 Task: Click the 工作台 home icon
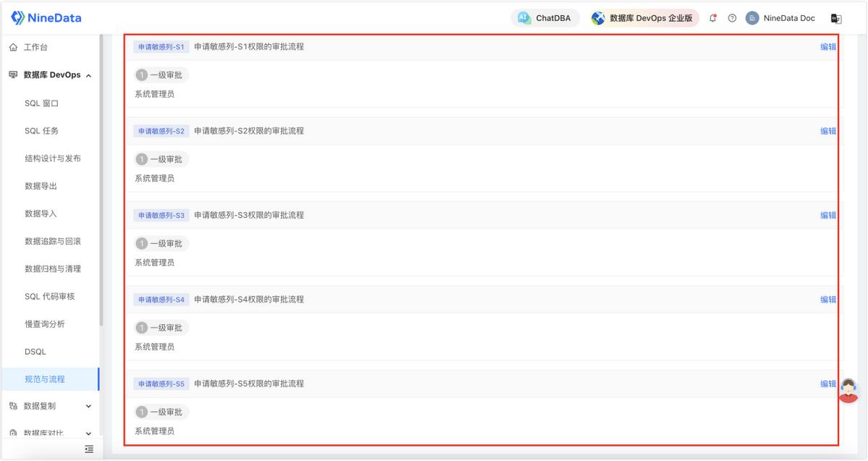pos(13,47)
